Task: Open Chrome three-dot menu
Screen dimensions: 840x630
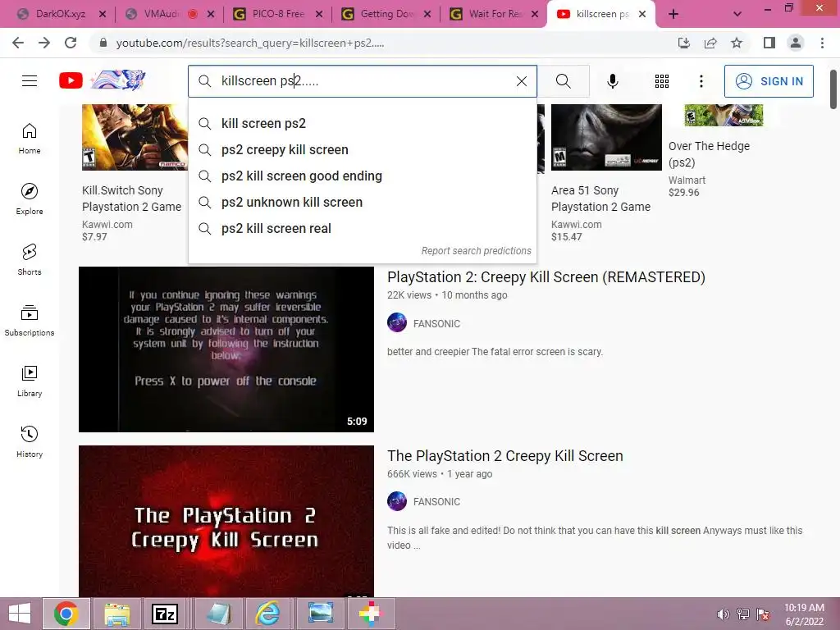Action: point(822,43)
